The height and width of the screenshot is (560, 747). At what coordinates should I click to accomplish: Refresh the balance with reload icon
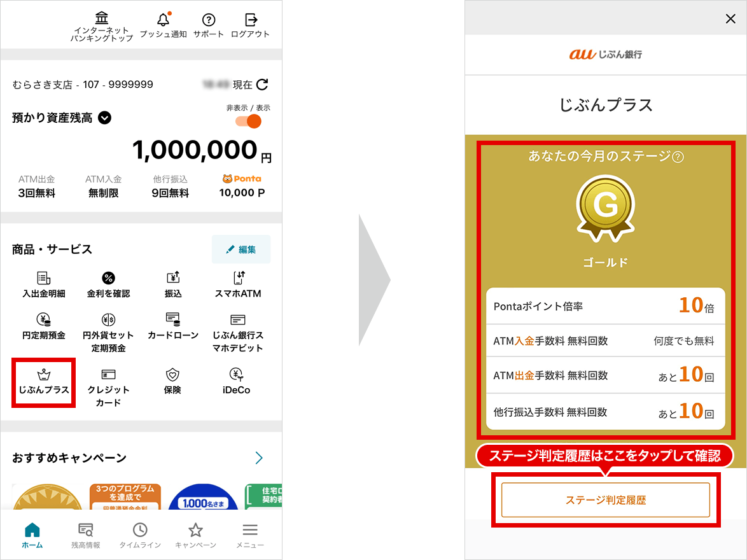click(x=263, y=85)
